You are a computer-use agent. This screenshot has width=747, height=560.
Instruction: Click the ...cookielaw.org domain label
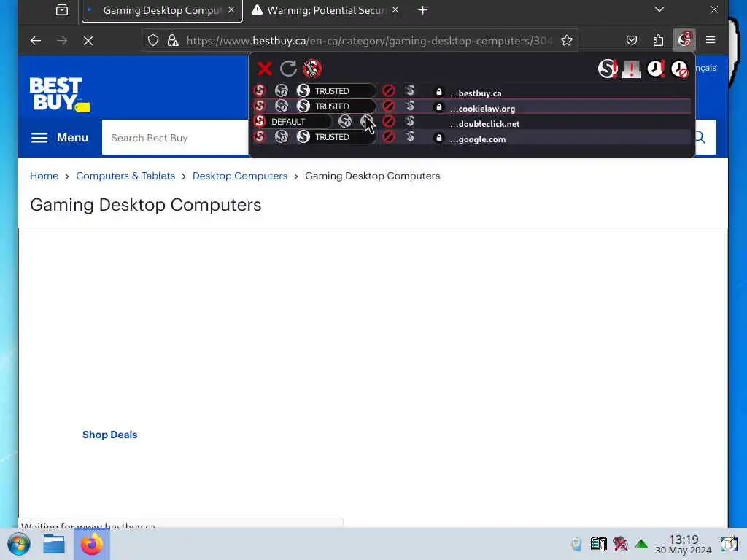point(483,109)
